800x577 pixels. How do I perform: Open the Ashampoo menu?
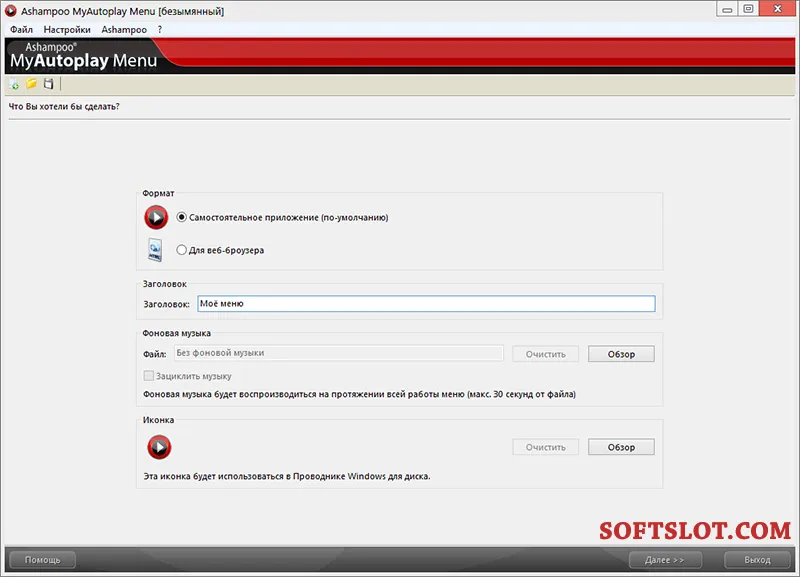[124, 30]
